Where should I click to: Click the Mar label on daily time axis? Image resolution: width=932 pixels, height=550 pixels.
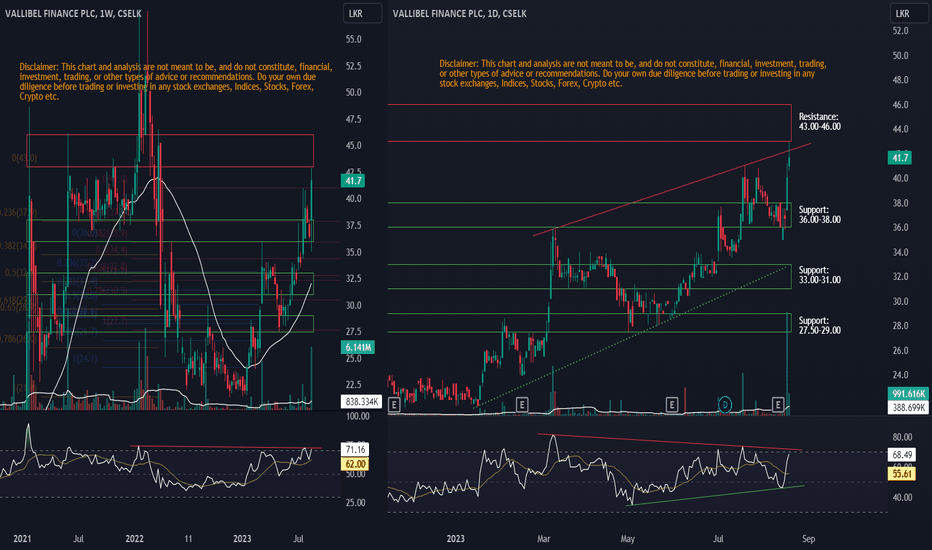tap(543, 539)
